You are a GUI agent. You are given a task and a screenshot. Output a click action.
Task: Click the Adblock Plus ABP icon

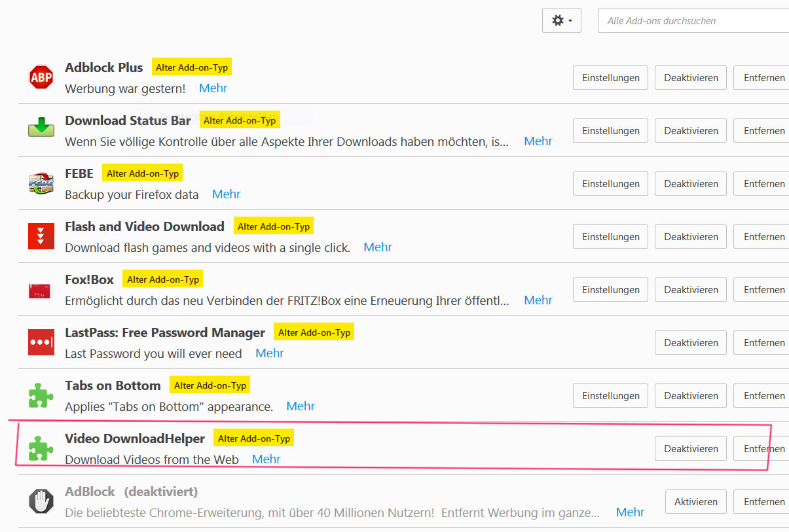point(41,77)
